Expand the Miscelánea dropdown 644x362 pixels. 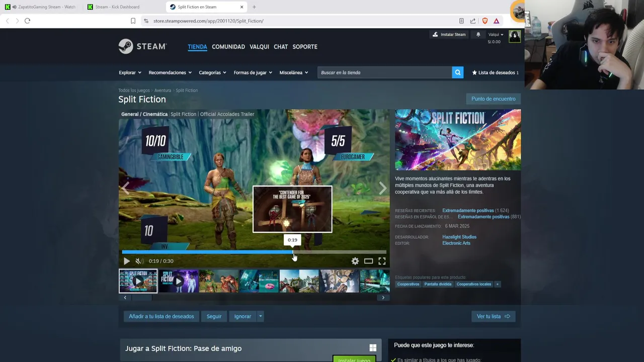294,72
